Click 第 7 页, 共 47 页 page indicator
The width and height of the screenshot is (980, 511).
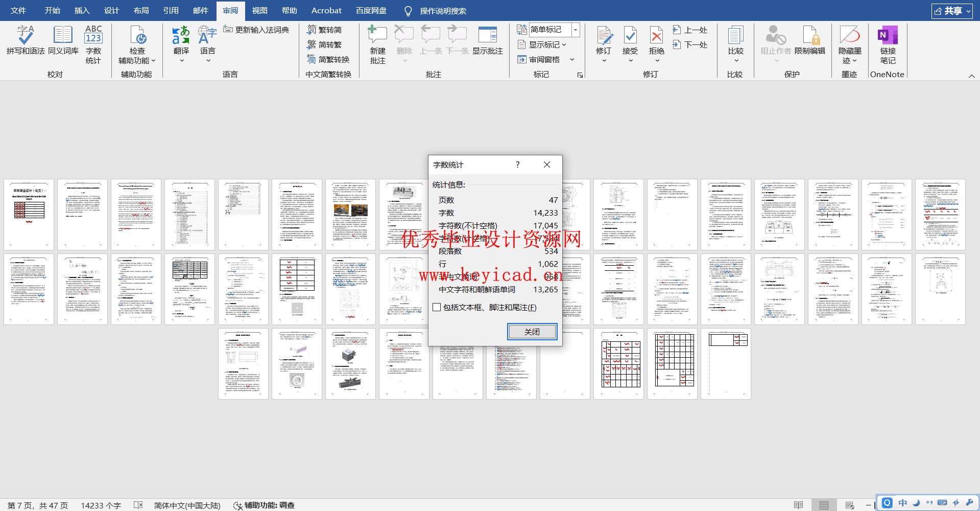pos(37,505)
